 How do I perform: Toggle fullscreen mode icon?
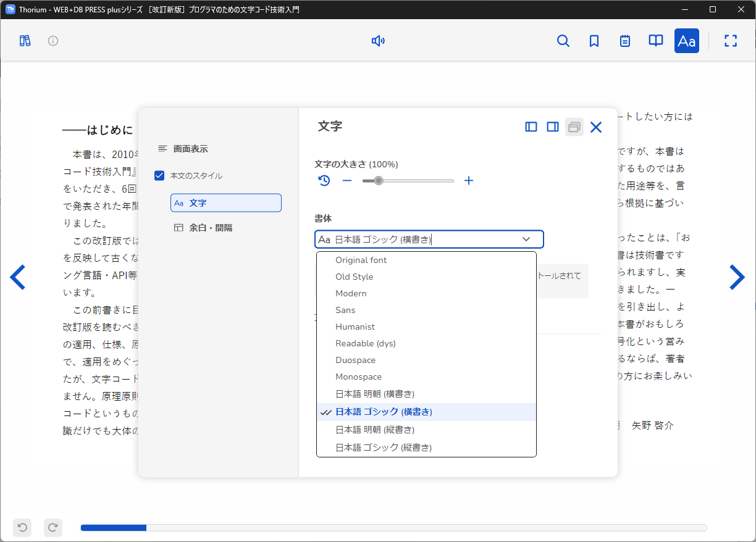(x=731, y=41)
